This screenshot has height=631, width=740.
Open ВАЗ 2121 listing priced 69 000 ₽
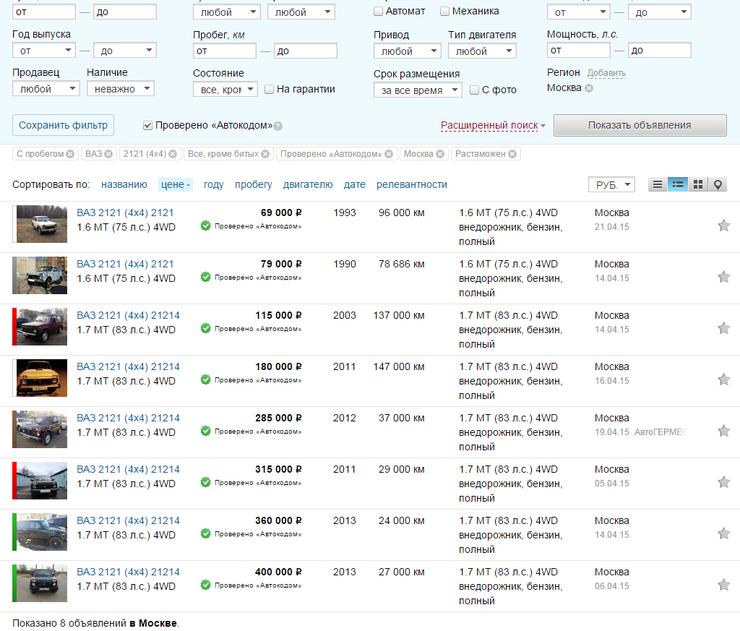(x=125, y=213)
